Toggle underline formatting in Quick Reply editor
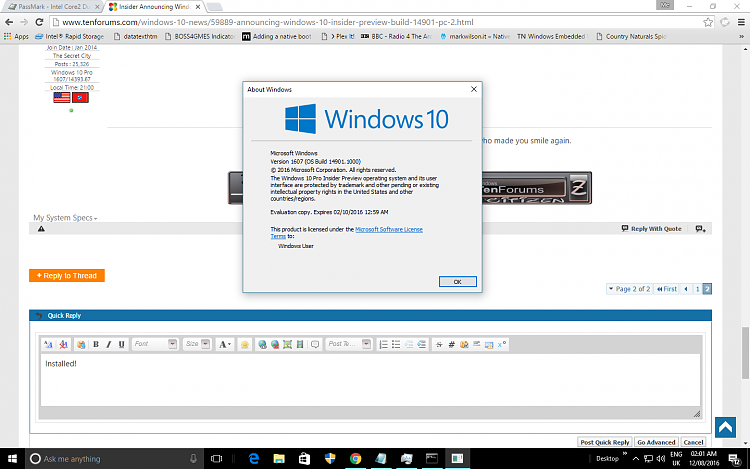The height and width of the screenshot is (469, 750). (x=121, y=344)
